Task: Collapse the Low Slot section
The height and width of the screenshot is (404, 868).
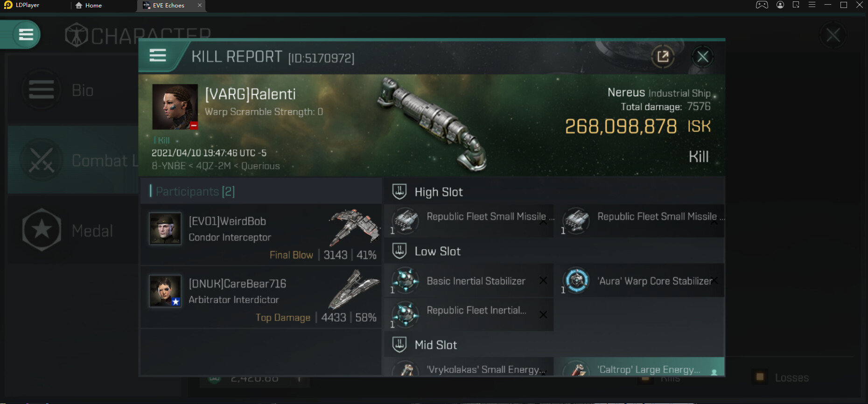Action: (399, 251)
